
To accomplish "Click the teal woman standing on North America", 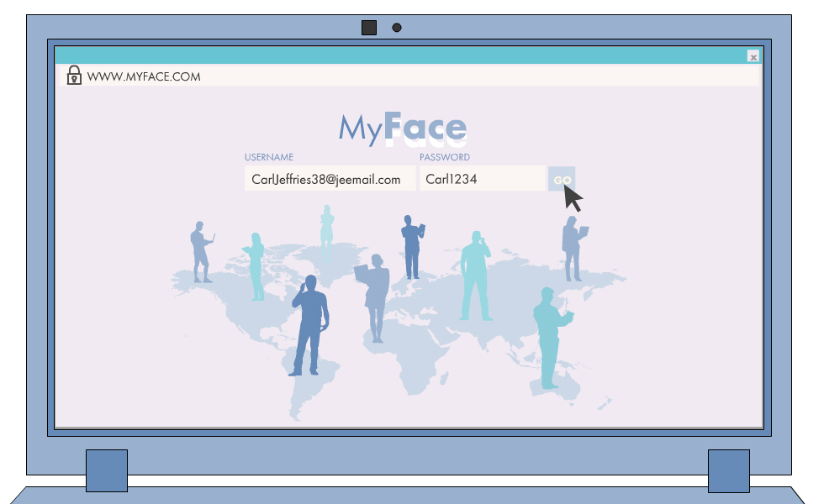I will pyautogui.click(x=256, y=267).
